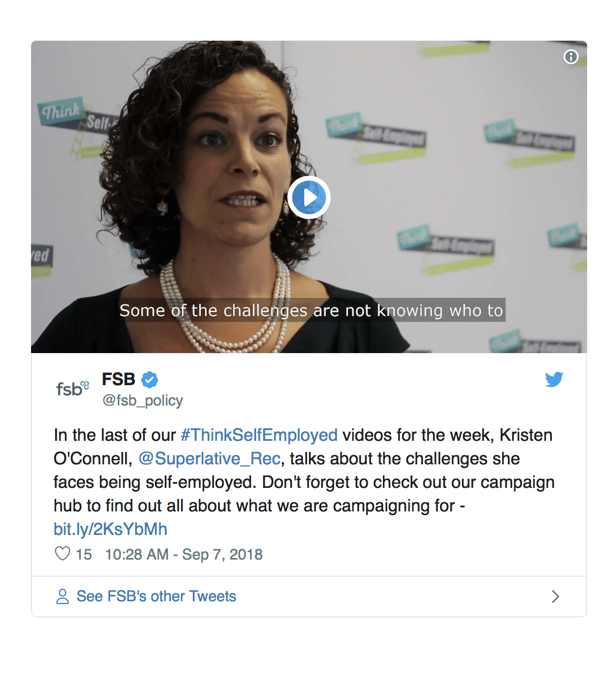Open the @Superlative_Rec mention
The image size is (616, 673).
[x=210, y=458]
